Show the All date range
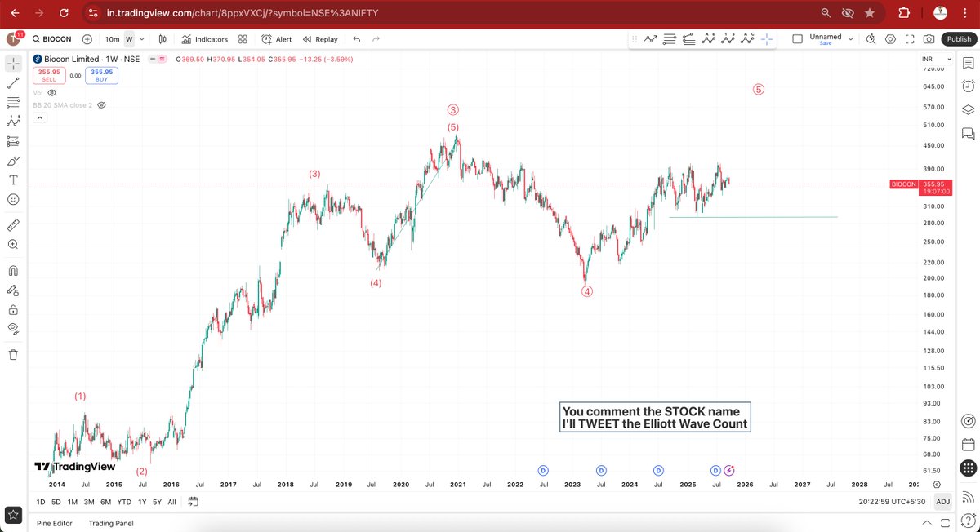 (171, 502)
